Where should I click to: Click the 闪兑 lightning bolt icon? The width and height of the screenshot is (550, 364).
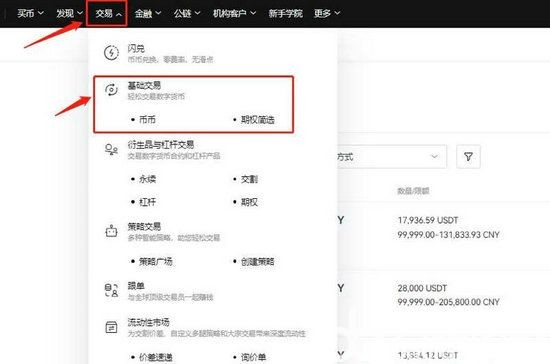112,53
